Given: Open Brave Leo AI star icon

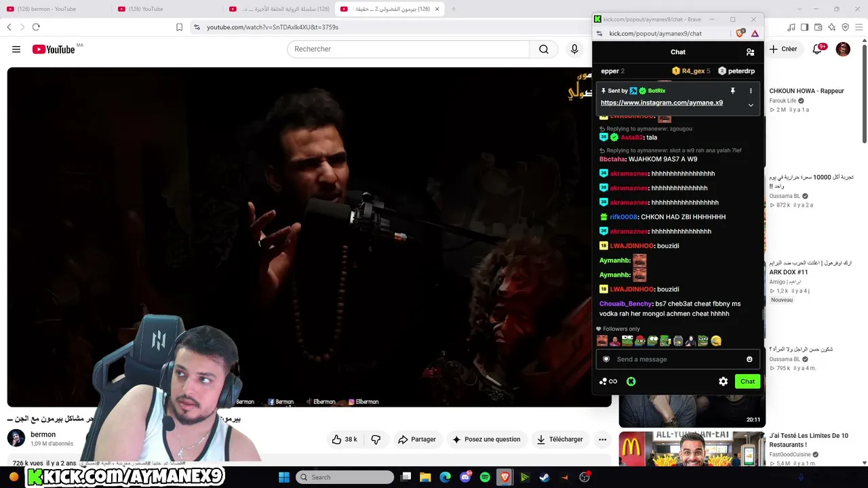Looking at the screenshot, I should [832, 27].
